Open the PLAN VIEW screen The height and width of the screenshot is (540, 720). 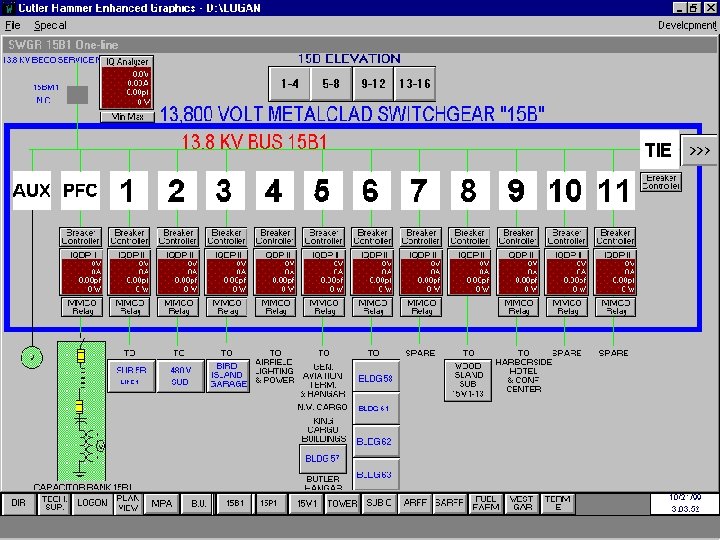(128, 504)
